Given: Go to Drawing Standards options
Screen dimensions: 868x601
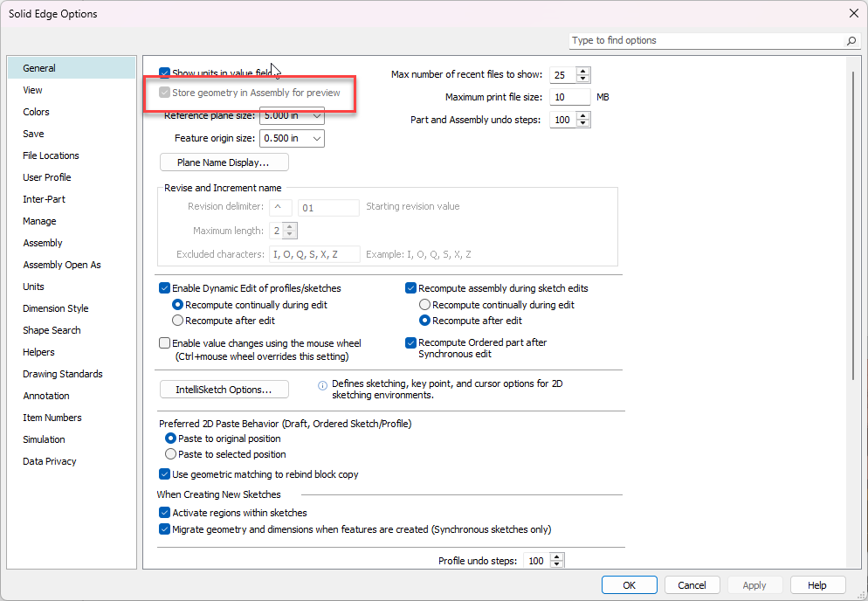Looking at the screenshot, I should (72, 374).
